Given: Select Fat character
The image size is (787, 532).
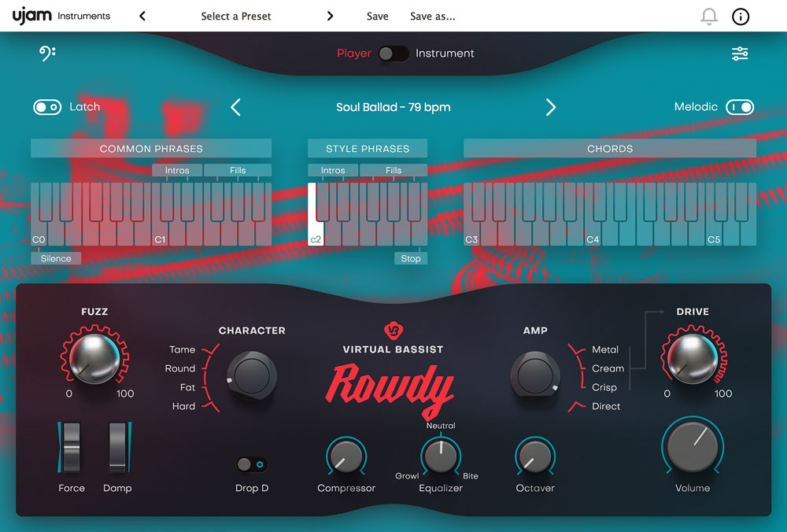Looking at the screenshot, I should point(187,387).
